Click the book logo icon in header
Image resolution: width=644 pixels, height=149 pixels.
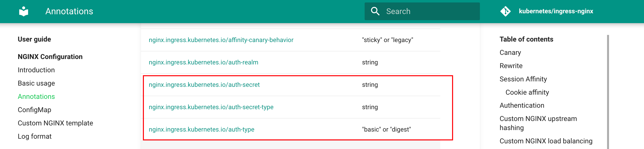23,11
